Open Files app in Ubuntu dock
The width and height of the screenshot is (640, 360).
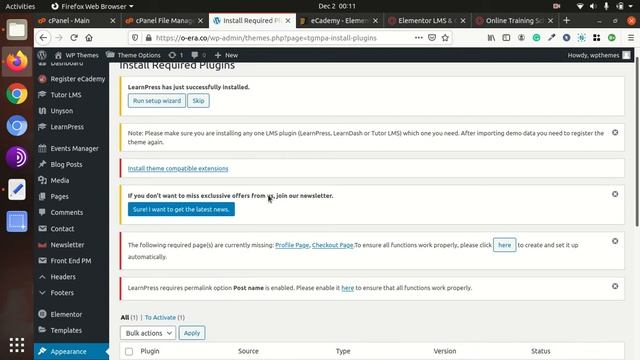tap(17, 30)
